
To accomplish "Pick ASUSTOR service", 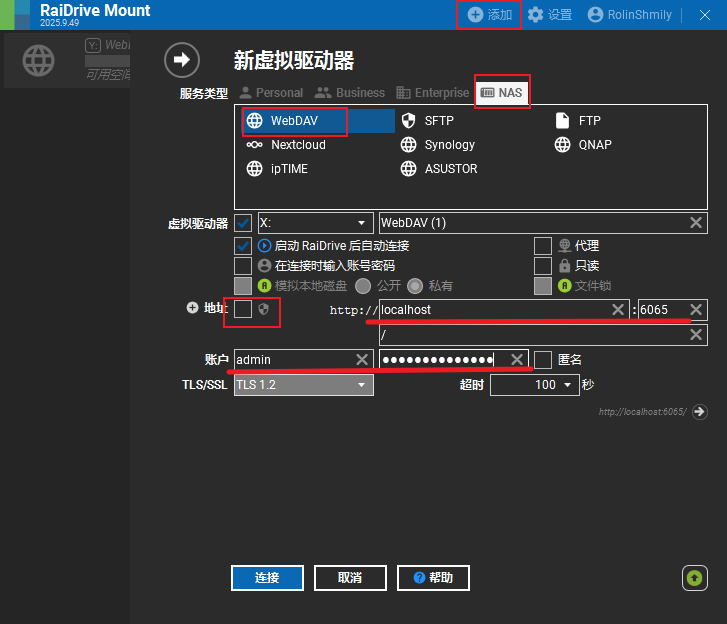I will click(439, 169).
